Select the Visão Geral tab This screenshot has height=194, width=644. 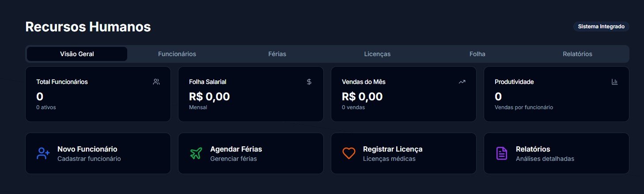77,54
